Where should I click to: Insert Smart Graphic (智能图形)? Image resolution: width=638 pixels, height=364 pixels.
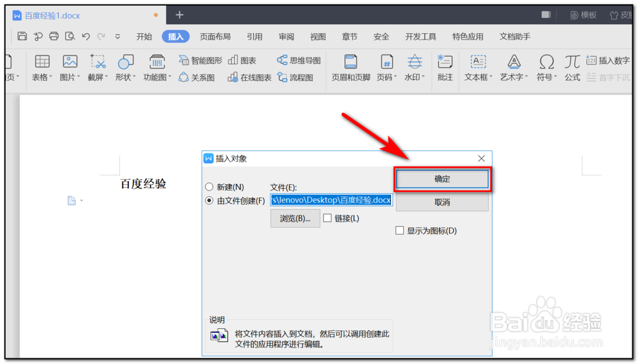[x=200, y=61]
